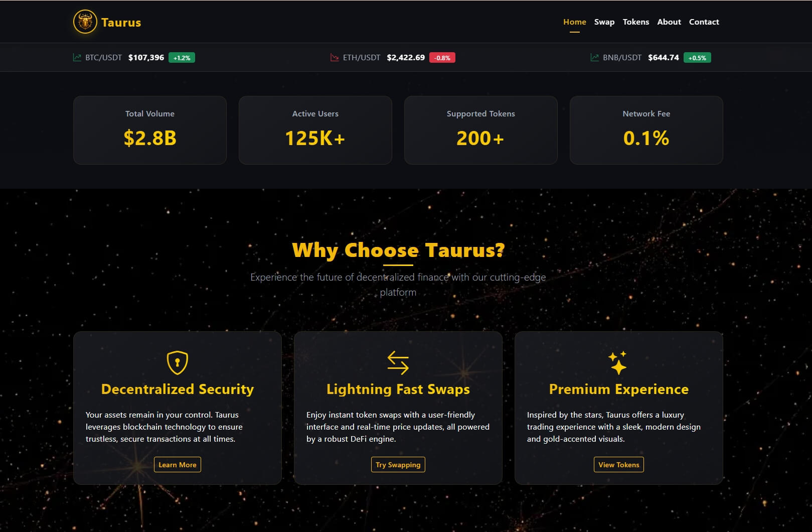Click the Decentralized Security heading
812x532 pixels.
[x=178, y=389]
